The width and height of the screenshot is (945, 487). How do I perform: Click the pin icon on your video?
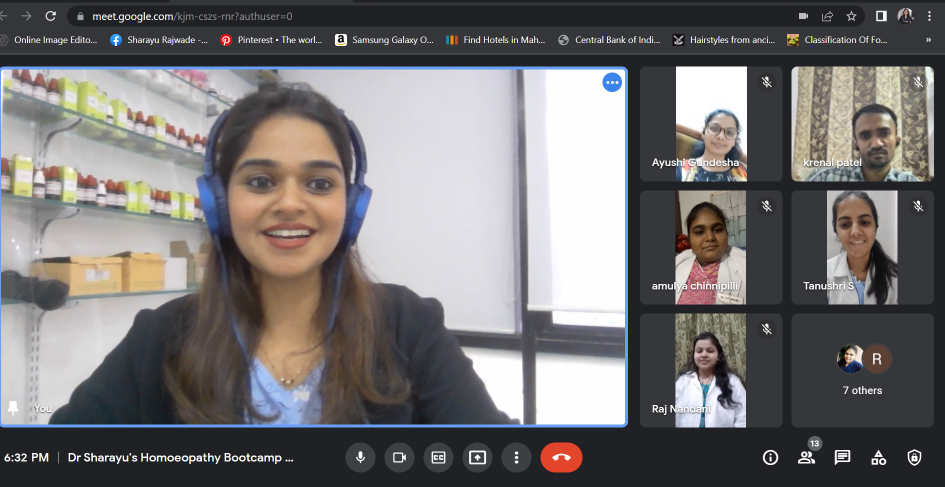pos(13,408)
